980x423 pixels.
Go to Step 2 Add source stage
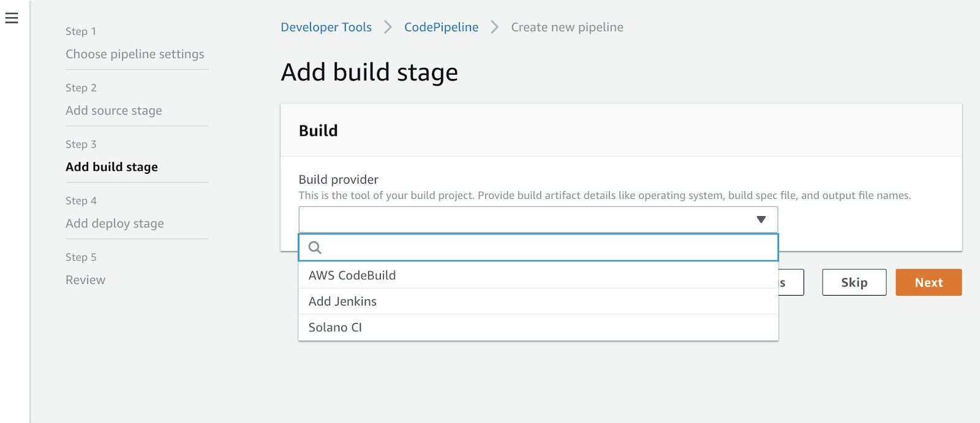tap(114, 110)
